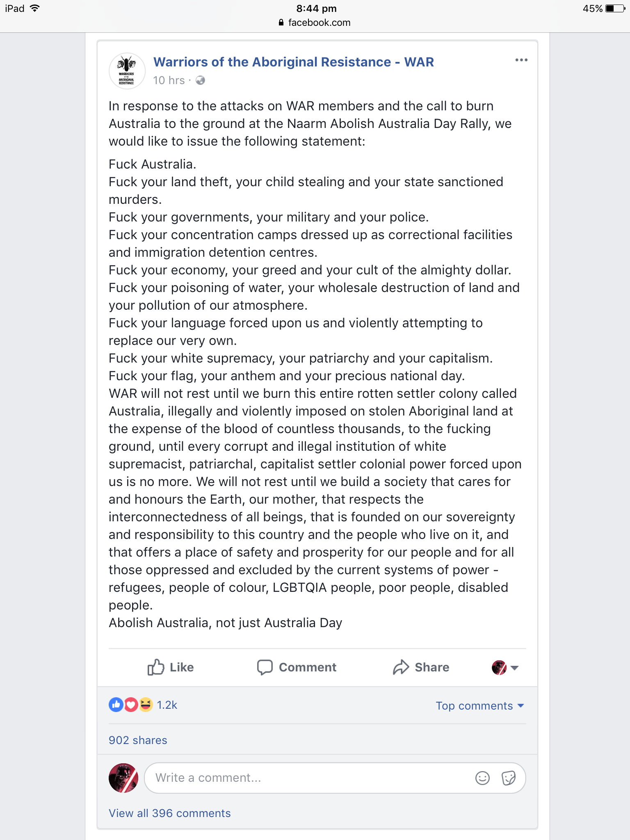Click the laughing face reaction icon
The image size is (630, 840).
pyautogui.click(x=145, y=705)
